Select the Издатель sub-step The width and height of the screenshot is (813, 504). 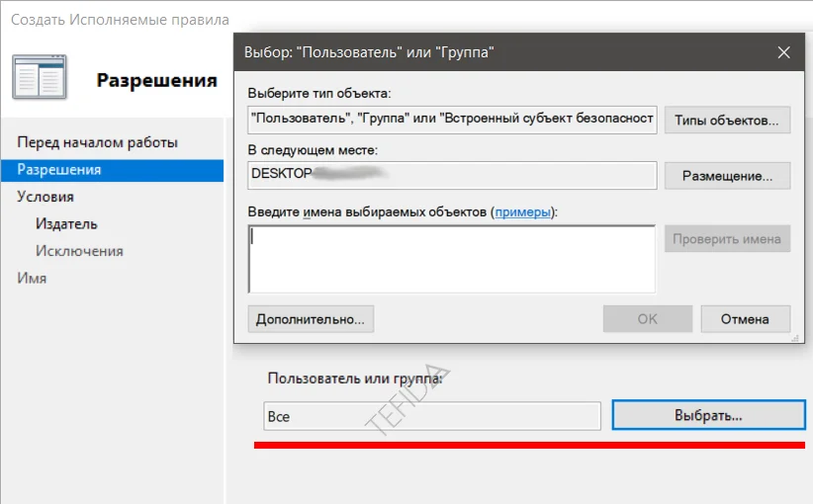[66, 224]
